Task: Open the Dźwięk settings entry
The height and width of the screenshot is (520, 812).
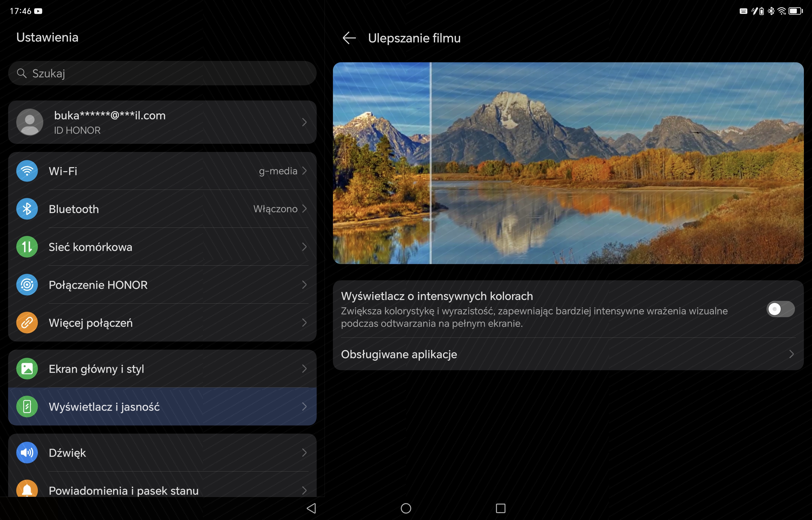Action: click(x=162, y=453)
